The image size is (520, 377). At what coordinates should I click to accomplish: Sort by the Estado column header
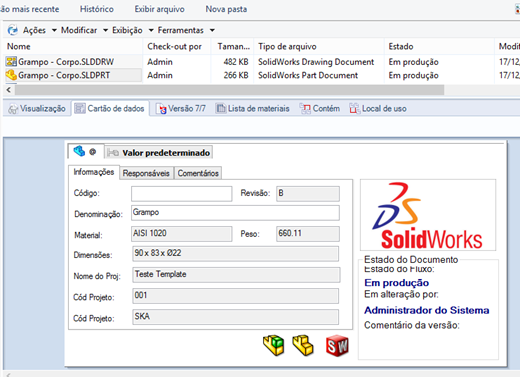tap(439, 46)
